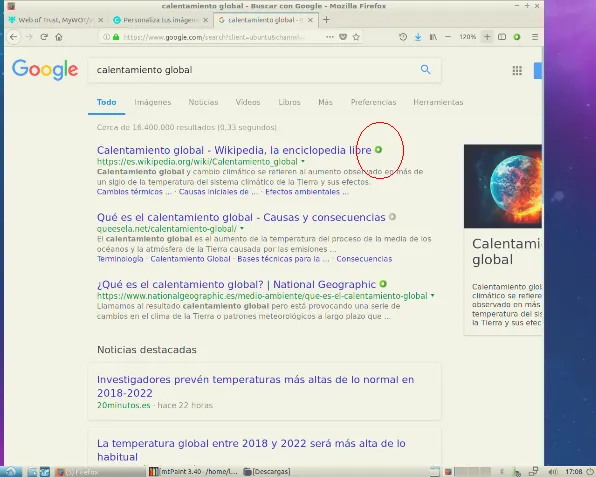596x477 pixels.
Task: Open the taskbar start menu icon
Action: tap(11, 472)
